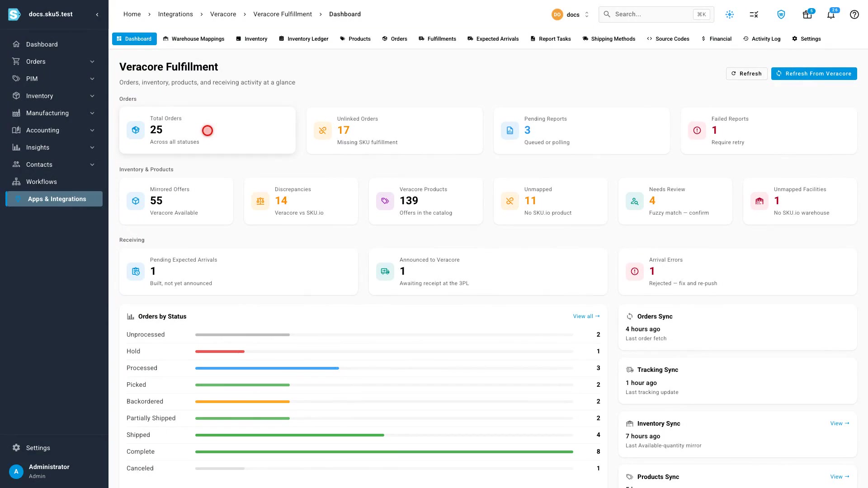868x488 pixels.
Task: Open the notifications bell icon
Action: pyautogui.click(x=831, y=14)
